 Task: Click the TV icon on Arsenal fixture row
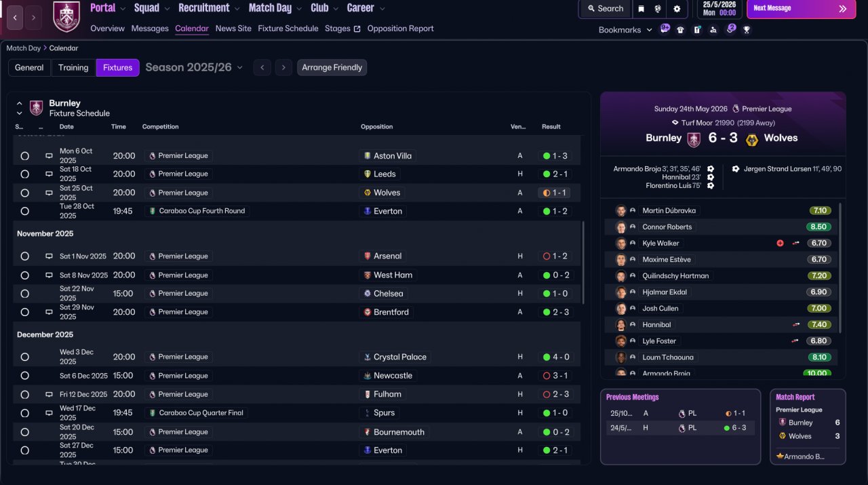tap(49, 256)
